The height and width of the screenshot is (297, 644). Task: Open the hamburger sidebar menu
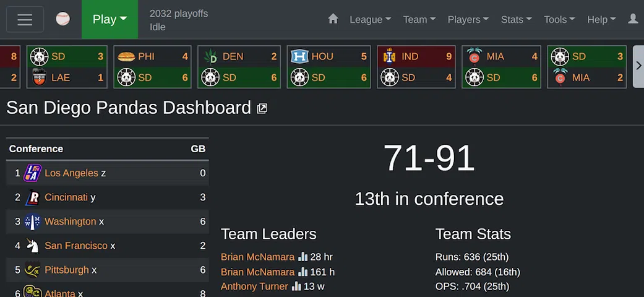25,19
